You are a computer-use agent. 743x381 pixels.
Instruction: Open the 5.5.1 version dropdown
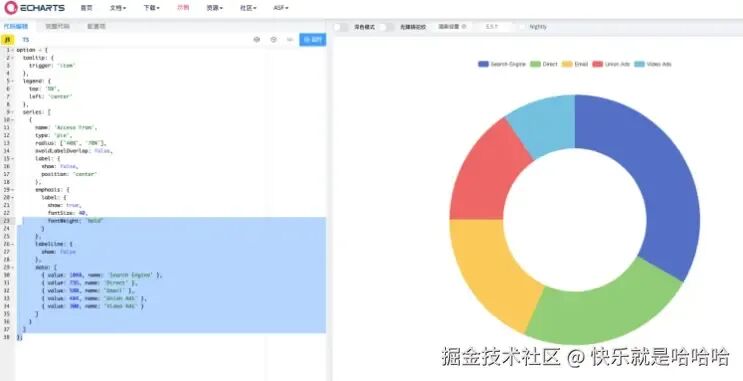pyautogui.click(x=494, y=27)
